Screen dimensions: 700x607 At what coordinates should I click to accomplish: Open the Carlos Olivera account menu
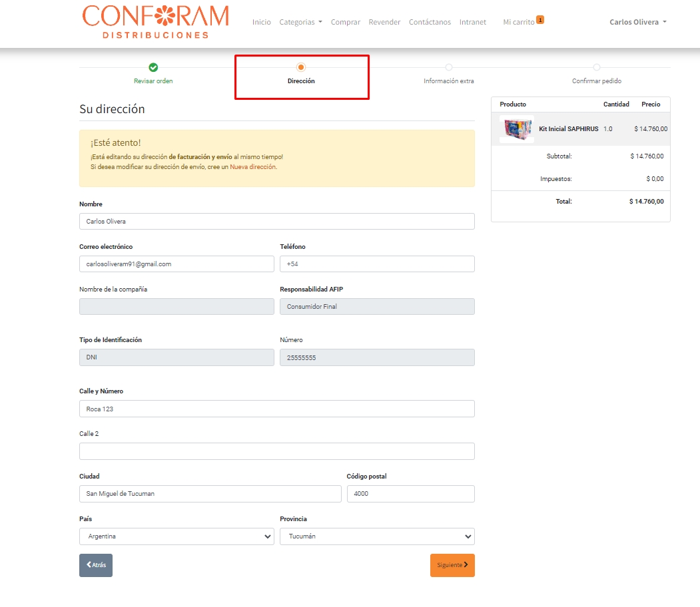click(637, 22)
